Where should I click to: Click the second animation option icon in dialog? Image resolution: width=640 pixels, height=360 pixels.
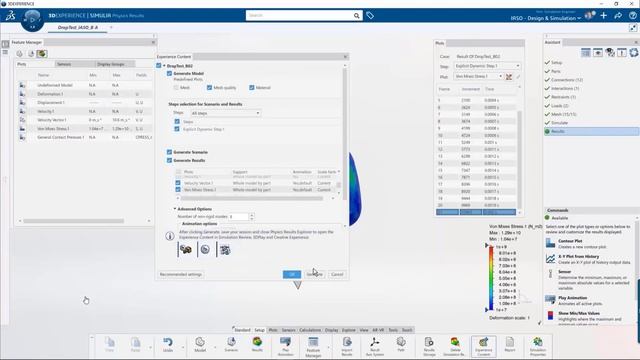pos(205,249)
